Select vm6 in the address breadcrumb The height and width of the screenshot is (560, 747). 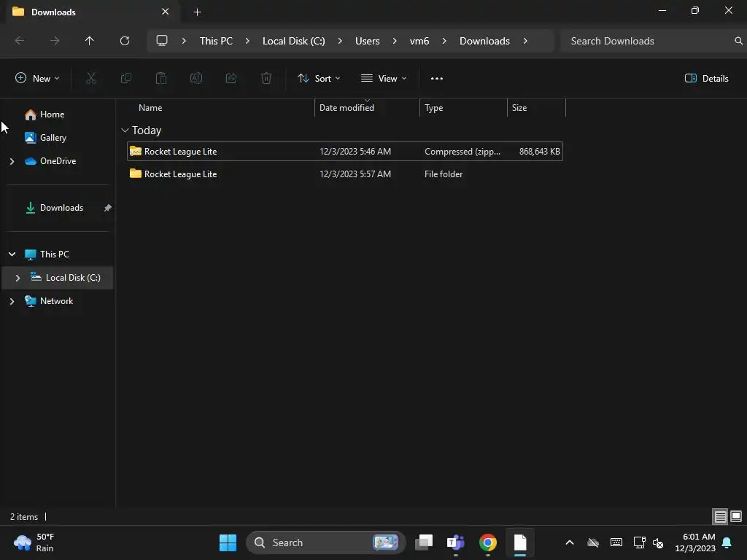coord(419,41)
